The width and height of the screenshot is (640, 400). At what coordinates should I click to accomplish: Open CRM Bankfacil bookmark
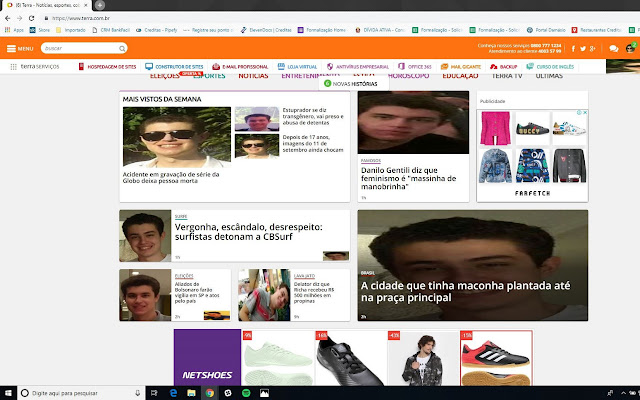111,30
